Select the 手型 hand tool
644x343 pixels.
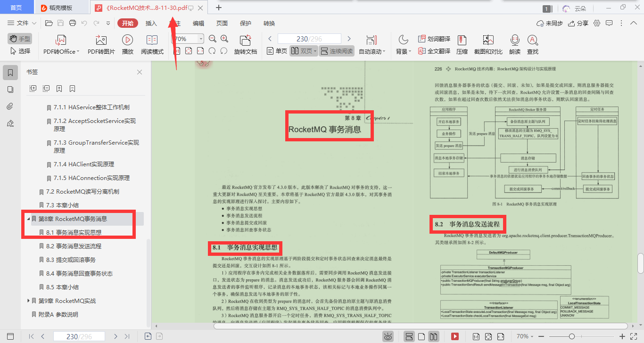point(19,39)
